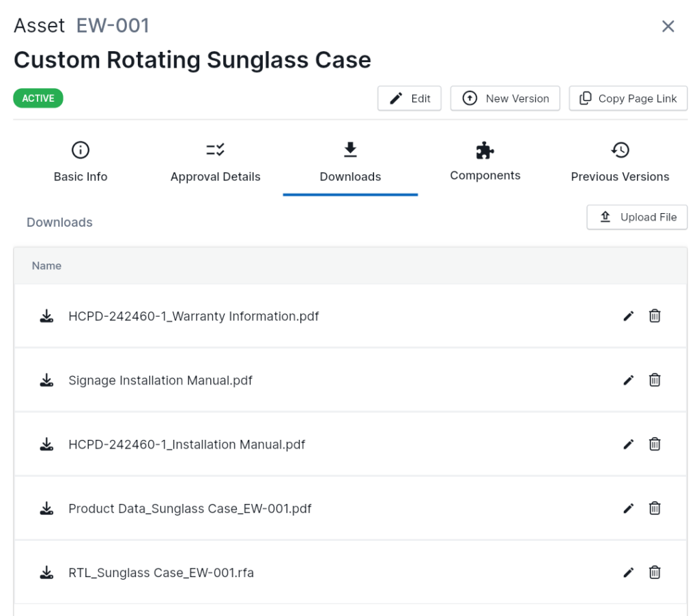
Task: Click pencil icon for HCPD-242460-1_Installation Manual.pdf
Action: [x=629, y=445]
